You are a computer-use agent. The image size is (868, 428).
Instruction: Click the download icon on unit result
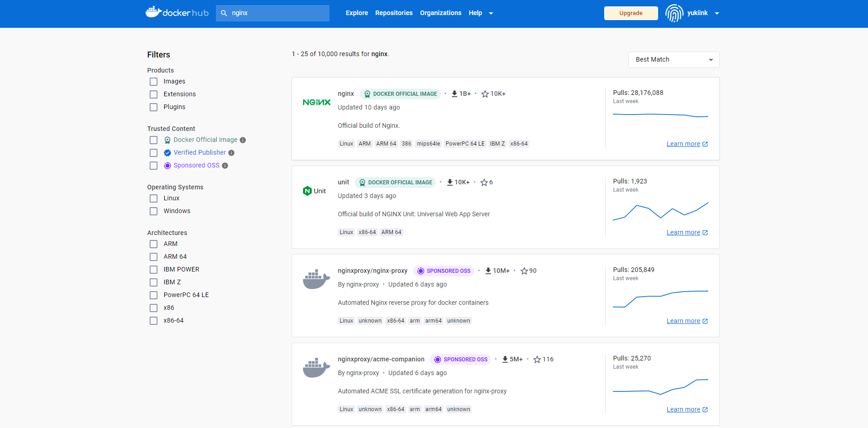click(x=450, y=182)
